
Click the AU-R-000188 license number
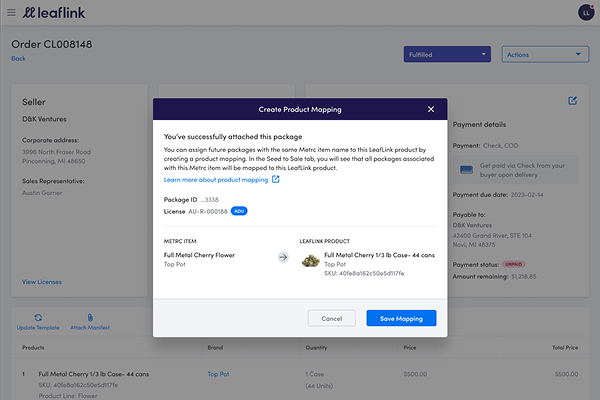[x=208, y=211]
